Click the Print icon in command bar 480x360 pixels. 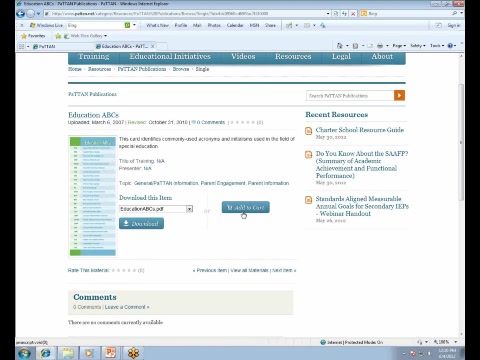coord(380,46)
